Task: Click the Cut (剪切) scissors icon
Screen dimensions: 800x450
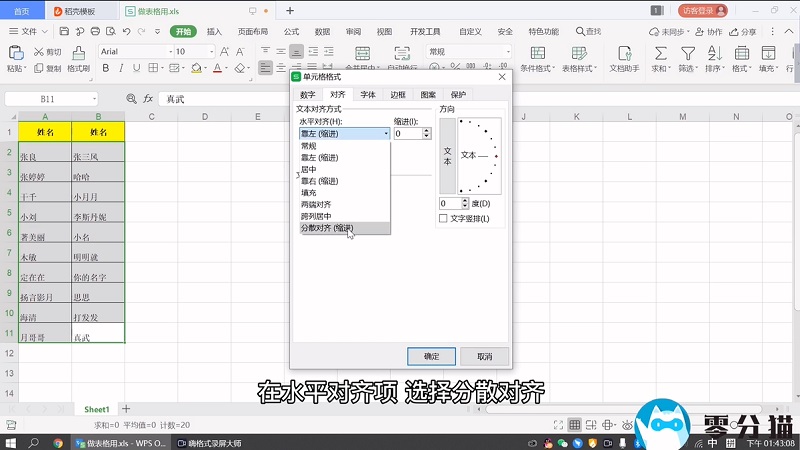Action: (38, 52)
